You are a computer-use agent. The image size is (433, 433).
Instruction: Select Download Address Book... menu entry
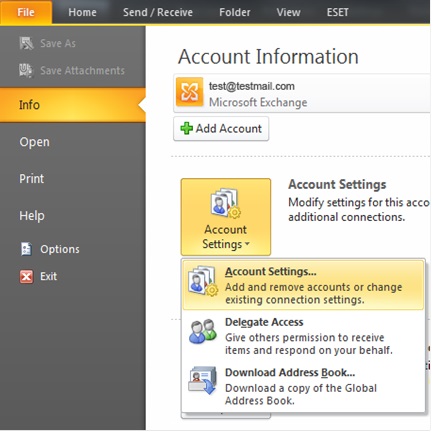click(303, 386)
